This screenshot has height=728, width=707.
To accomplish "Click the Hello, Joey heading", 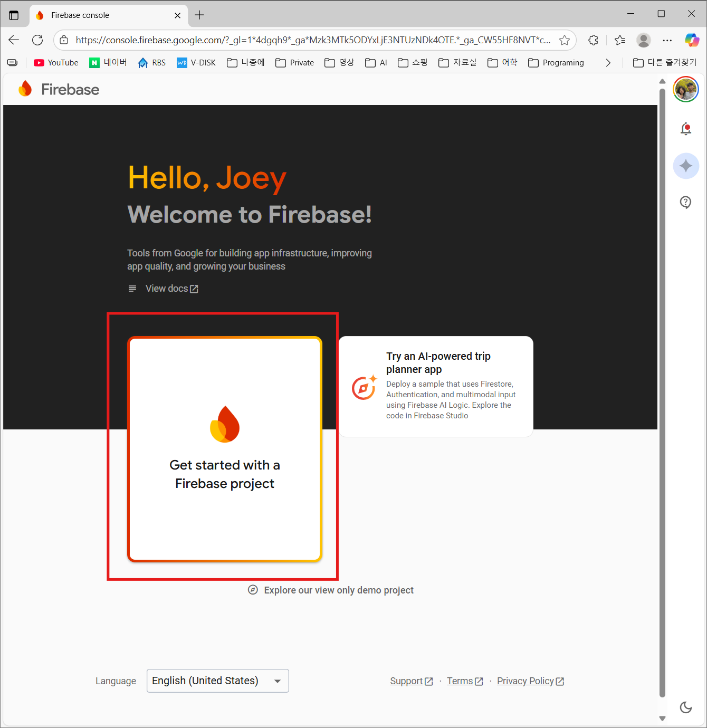I will [x=207, y=178].
